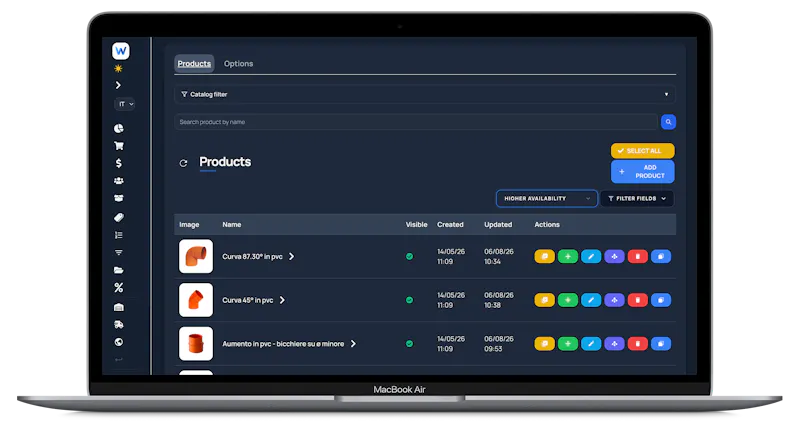This screenshot has width=800, height=431.
Task: Toggle the sun light/dark theme icon
Action: point(118,68)
